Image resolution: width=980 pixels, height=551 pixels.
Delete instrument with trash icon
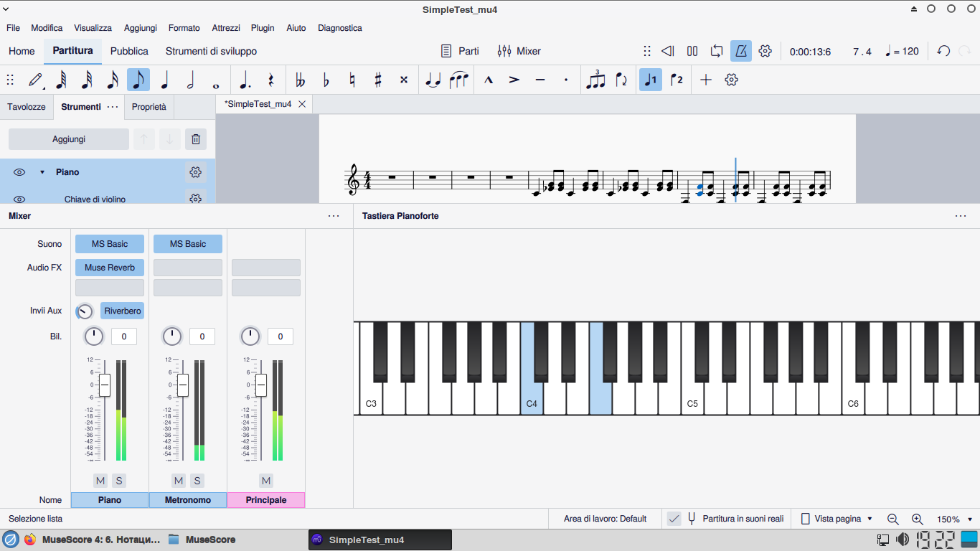click(x=196, y=139)
